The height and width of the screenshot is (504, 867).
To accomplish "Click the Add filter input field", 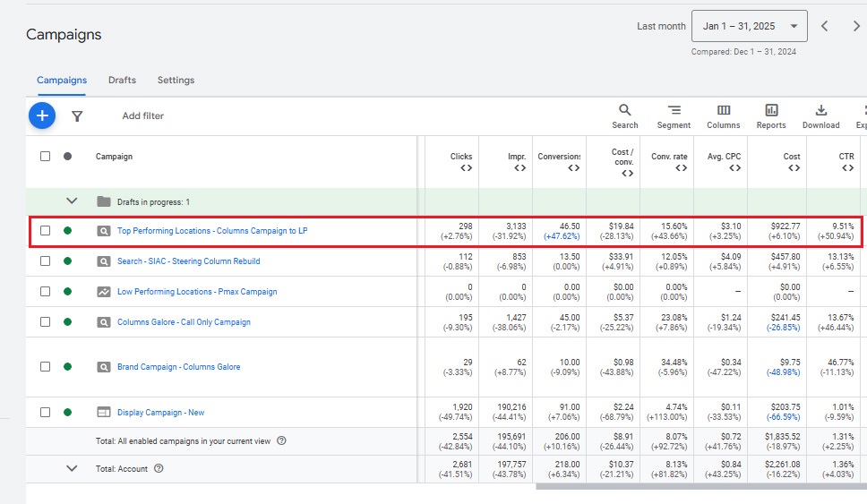I will (143, 116).
